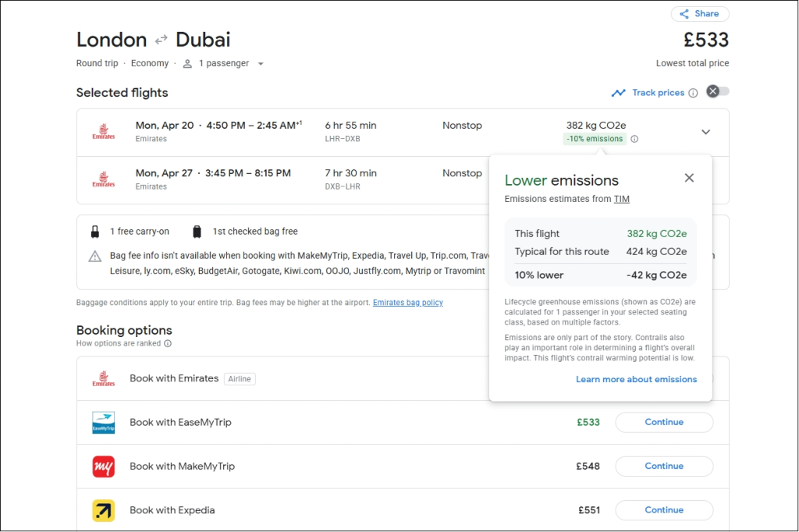The height and width of the screenshot is (532, 799).
Task: Continue booking with MakeMyTrip
Action: point(664,466)
